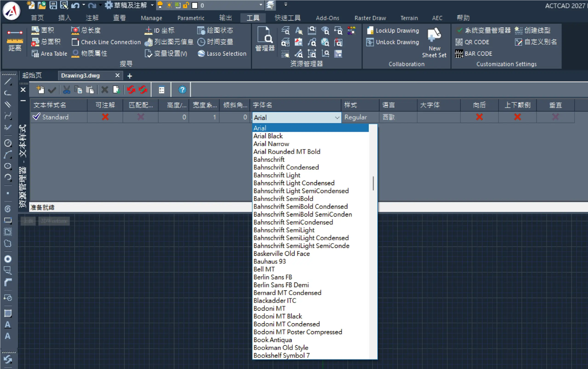Click the 总长度 total length tool

click(86, 30)
